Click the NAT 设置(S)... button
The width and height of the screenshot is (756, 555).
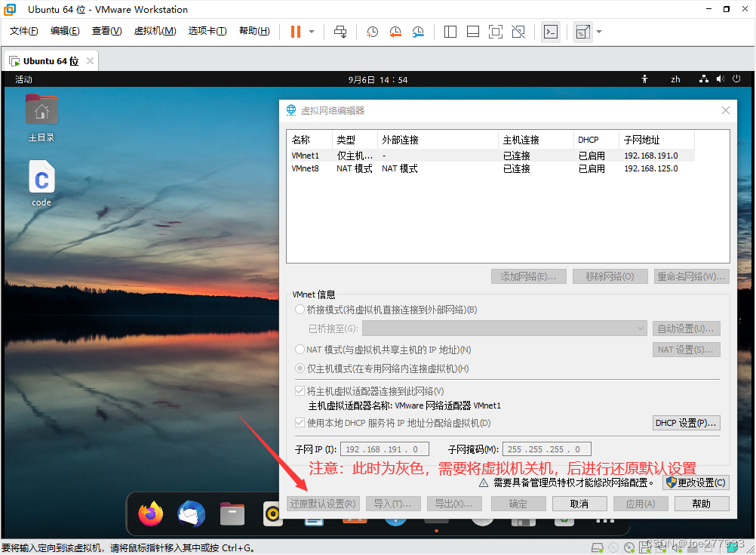(x=686, y=350)
